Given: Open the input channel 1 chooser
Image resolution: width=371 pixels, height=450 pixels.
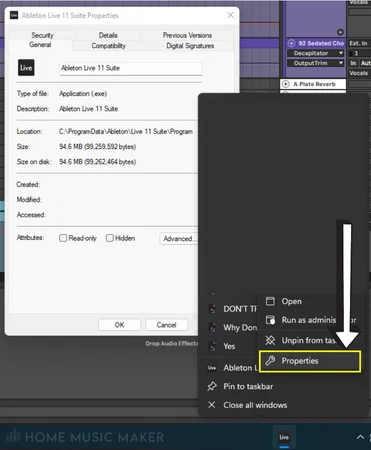Looking at the screenshot, I should pos(359,53).
